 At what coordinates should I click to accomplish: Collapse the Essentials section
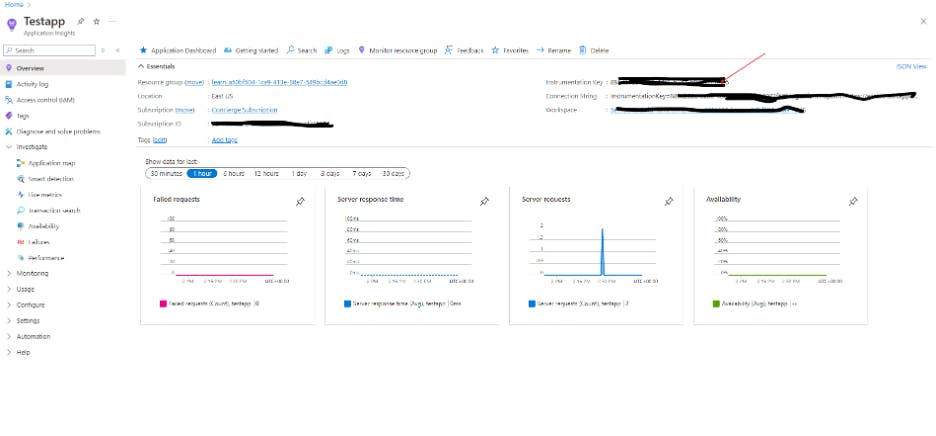(x=156, y=66)
